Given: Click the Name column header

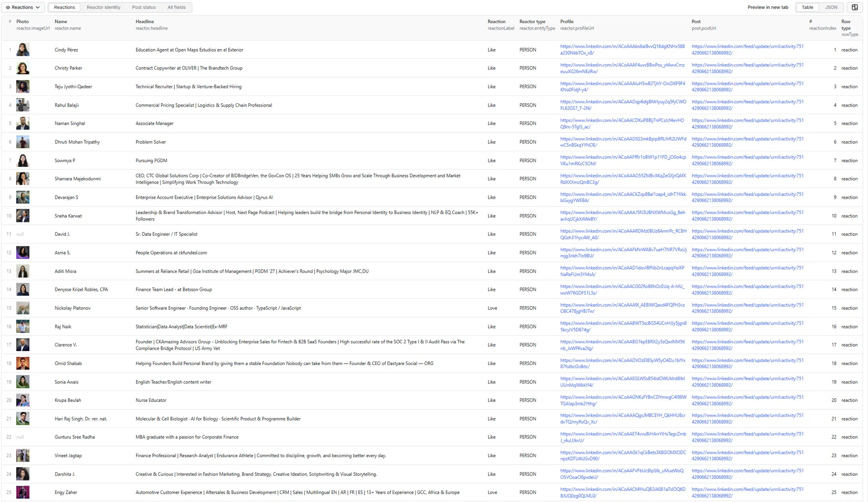Looking at the screenshot, I should [68, 25].
